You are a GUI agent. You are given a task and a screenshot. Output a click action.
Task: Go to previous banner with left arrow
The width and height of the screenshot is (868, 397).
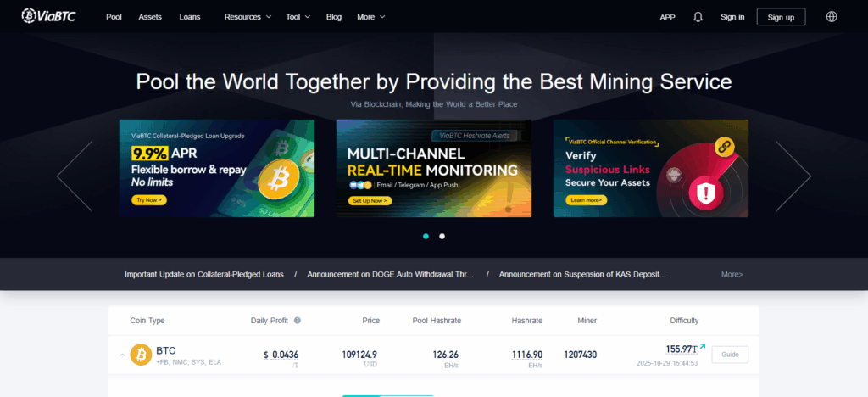click(75, 176)
